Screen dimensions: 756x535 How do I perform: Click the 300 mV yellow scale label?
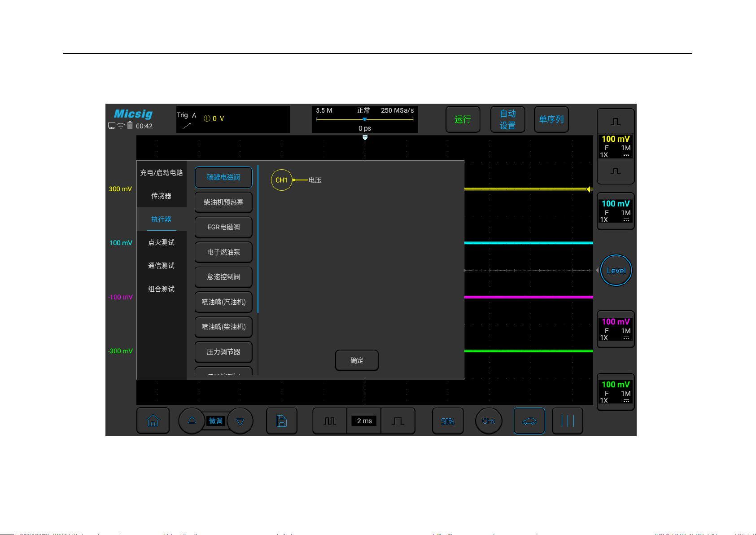[x=120, y=189]
